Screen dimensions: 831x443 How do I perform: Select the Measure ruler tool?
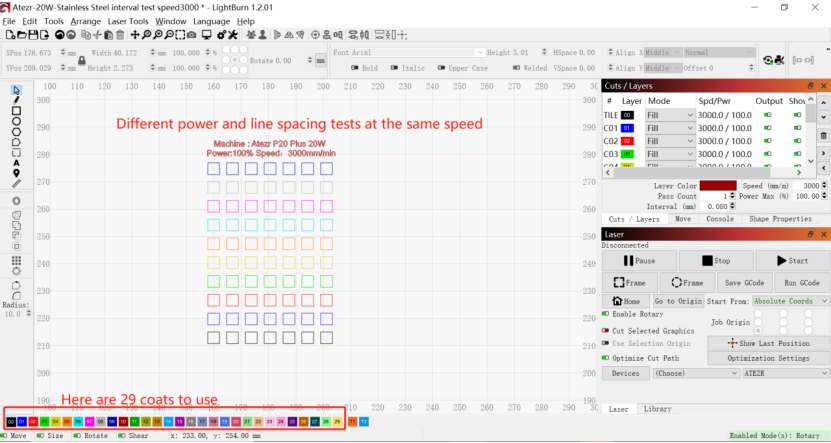pos(16,184)
